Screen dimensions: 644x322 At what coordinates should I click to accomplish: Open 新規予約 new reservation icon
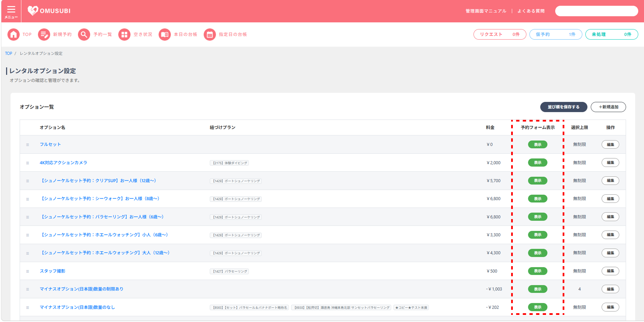point(44,35)
